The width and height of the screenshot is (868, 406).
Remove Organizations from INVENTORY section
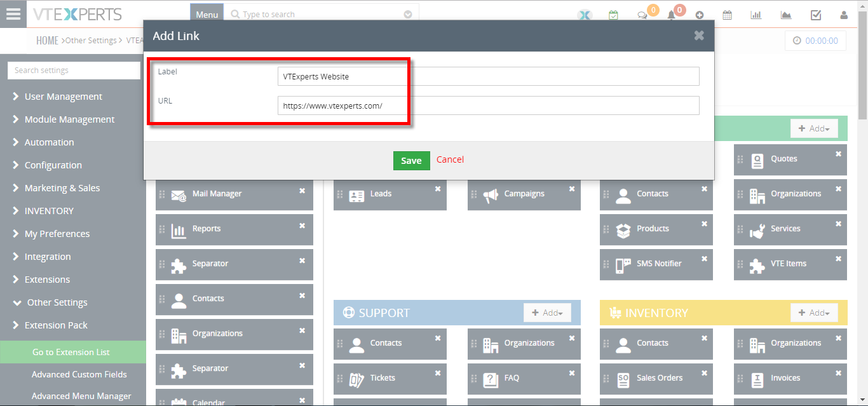838,339
